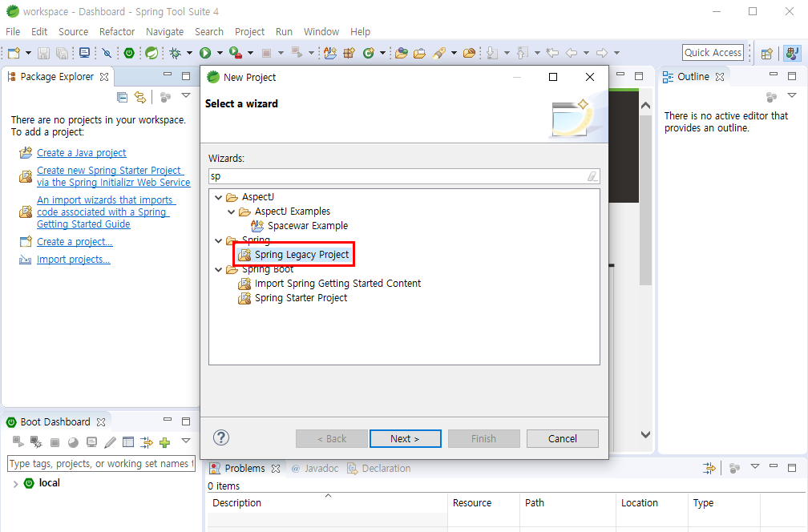Click the help question mark icon in dialog
The height and width of the screenshot is (532, 808).
(x=221, y=437)
